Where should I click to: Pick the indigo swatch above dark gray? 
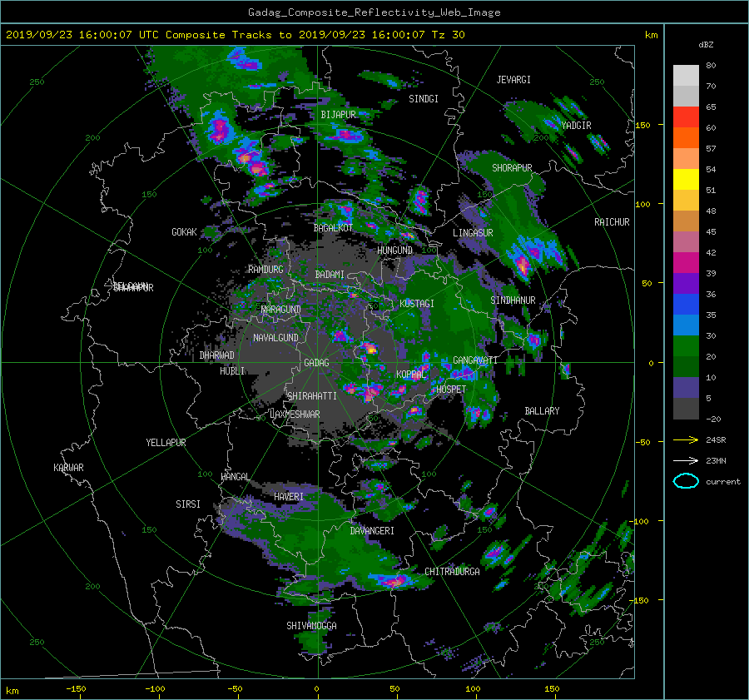click(686, 388)
